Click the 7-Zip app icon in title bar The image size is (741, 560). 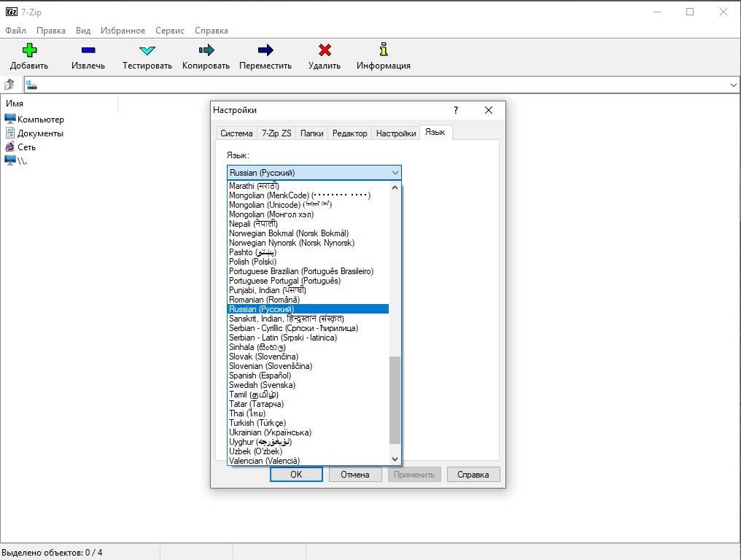pyautogui.click(x=12, y=12)
